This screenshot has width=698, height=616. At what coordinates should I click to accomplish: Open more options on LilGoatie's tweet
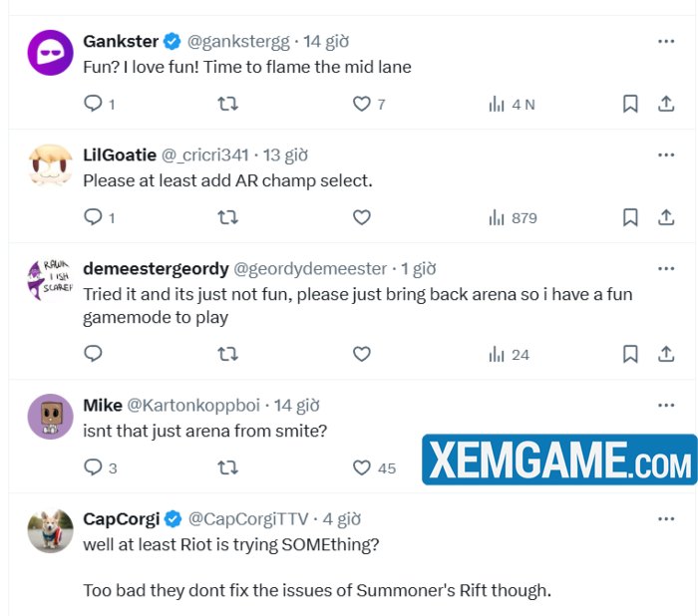coord(666,155)
